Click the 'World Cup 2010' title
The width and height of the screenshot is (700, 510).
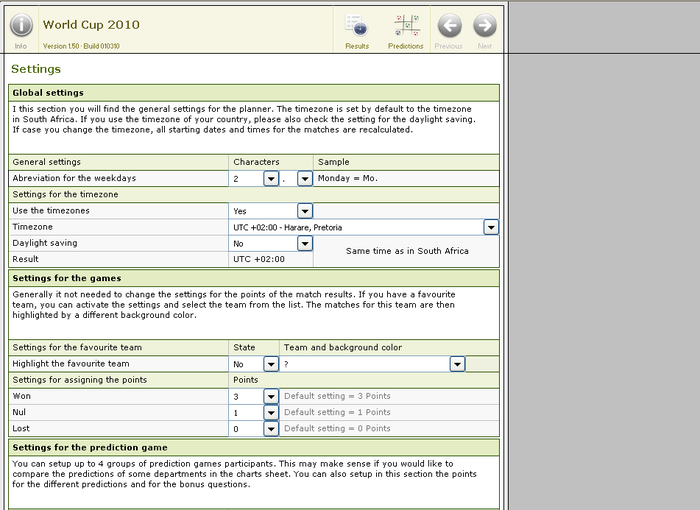tap(91, 25)
